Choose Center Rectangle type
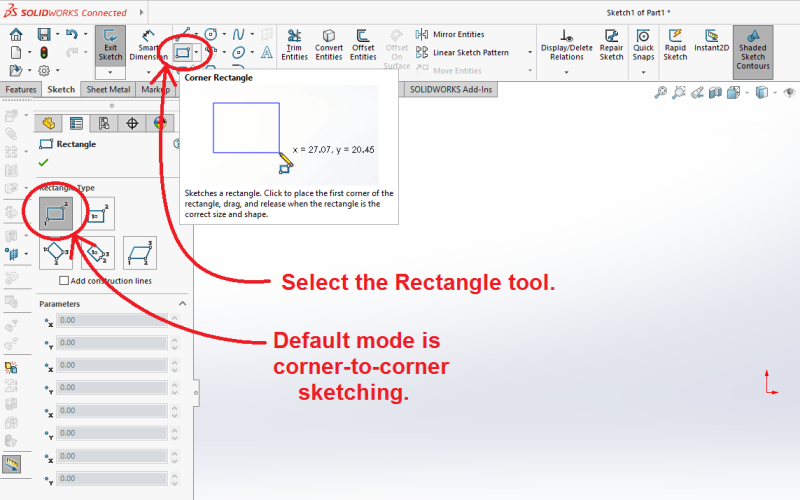 tap(98, 214)
